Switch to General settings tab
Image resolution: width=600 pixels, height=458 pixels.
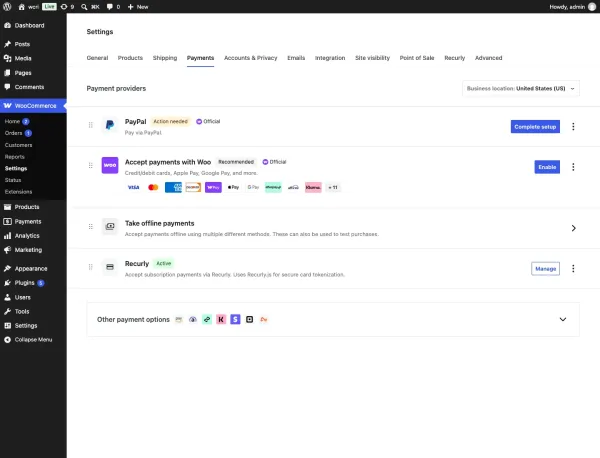97,58
